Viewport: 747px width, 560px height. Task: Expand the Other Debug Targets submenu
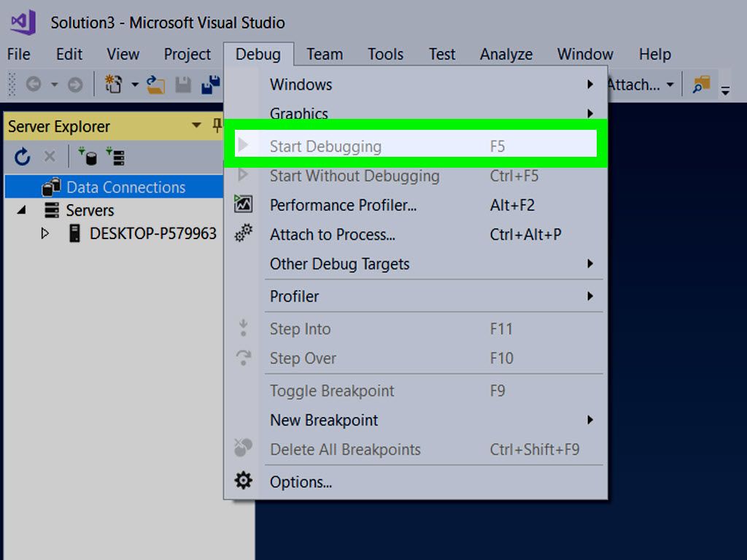[x=590, y=263]
